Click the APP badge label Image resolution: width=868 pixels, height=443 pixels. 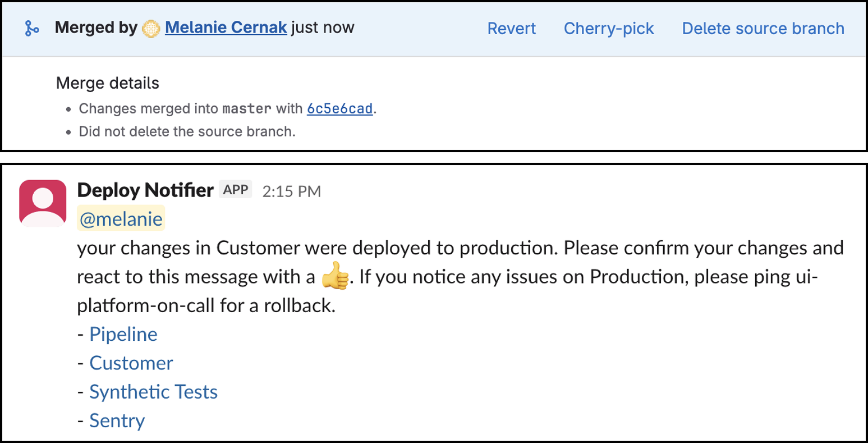tap(236, 190)
